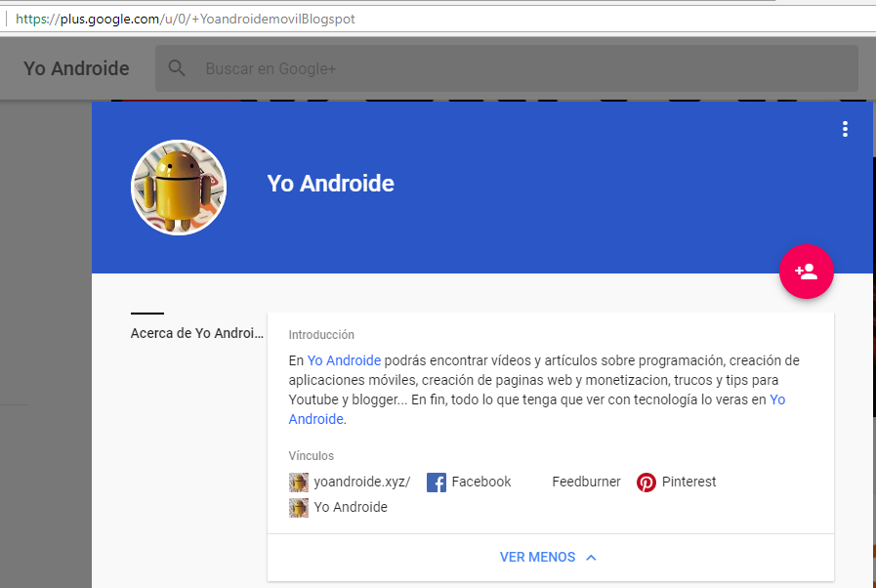Click the Yo Androide link ending the introduction

pos(316,419)
